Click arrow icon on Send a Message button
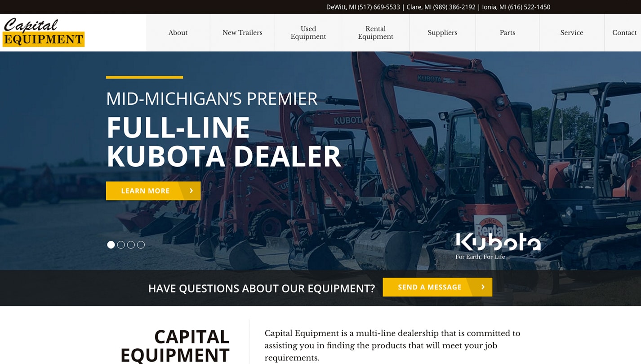The height and width of the screenshot is (364, 641). [483, 287]
